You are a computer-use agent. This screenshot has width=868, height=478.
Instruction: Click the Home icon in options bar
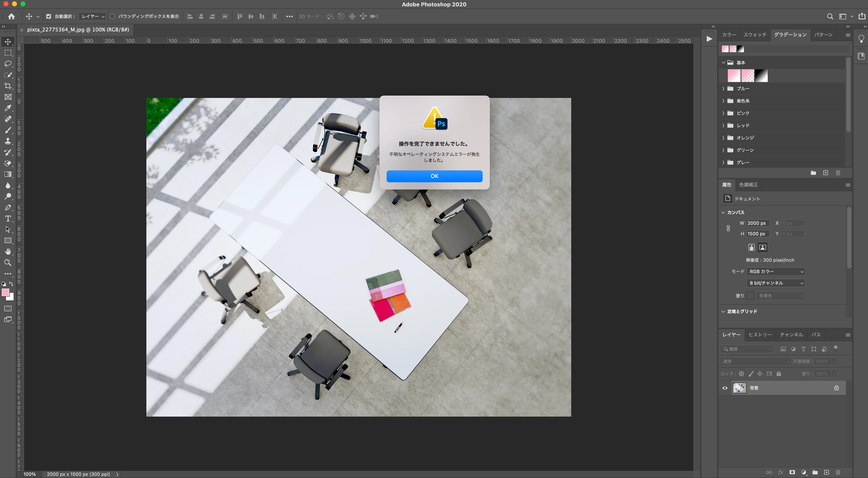[x=11, y=16]
